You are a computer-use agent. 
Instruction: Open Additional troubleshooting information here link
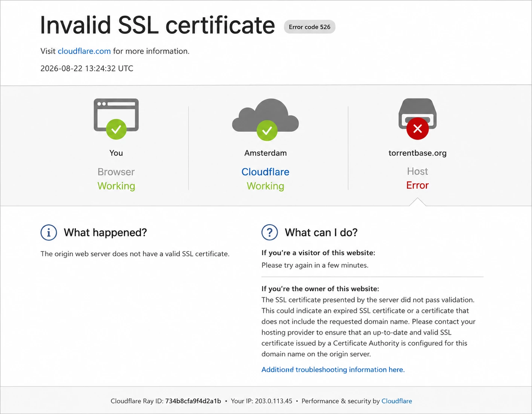click(x=333, y=369)
